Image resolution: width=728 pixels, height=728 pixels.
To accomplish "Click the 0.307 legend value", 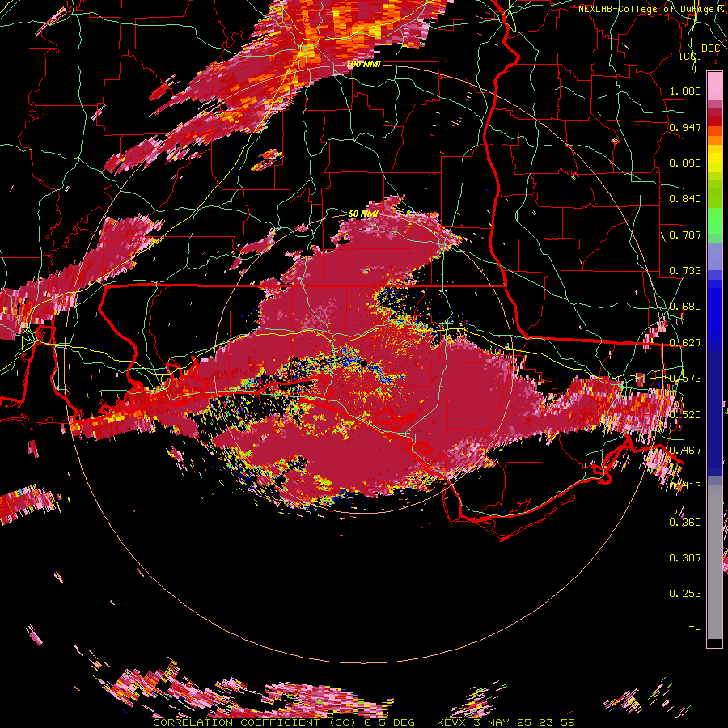I will click(685, 558).
